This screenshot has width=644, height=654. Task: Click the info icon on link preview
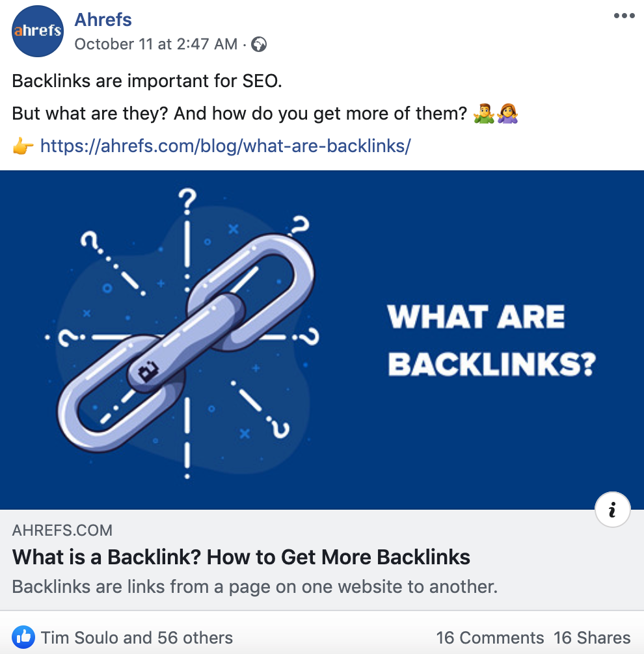(612, 510)
